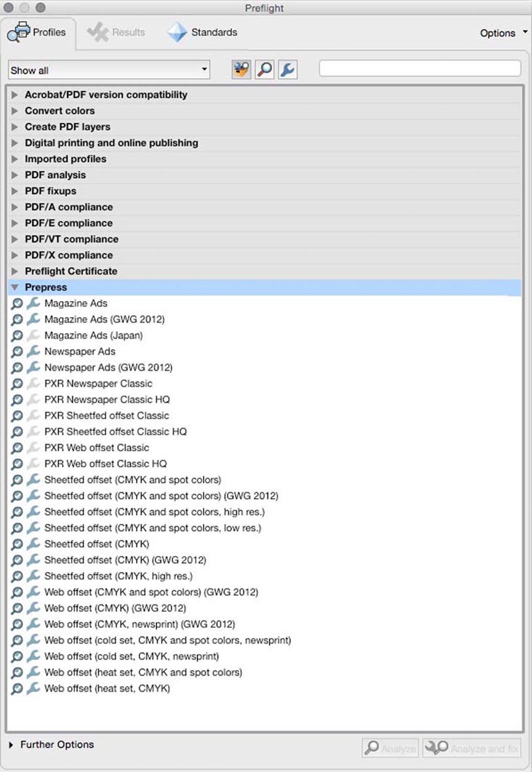Click the Select profiles icon button
Viewport: 532px width, 772px height.
pos(241,70)
